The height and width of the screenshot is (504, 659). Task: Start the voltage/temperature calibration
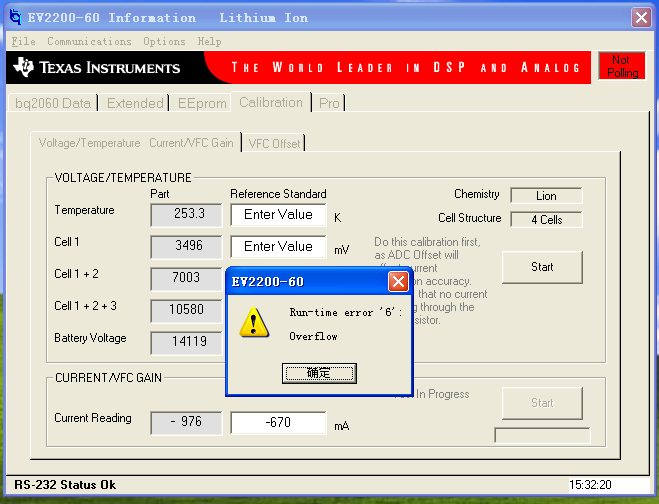coord(542,267)
